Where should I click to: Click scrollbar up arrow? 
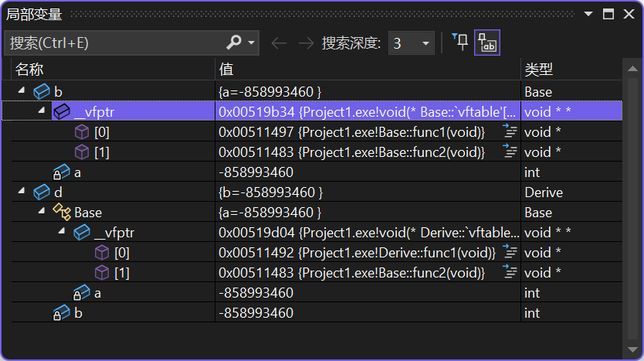(633, 69)
